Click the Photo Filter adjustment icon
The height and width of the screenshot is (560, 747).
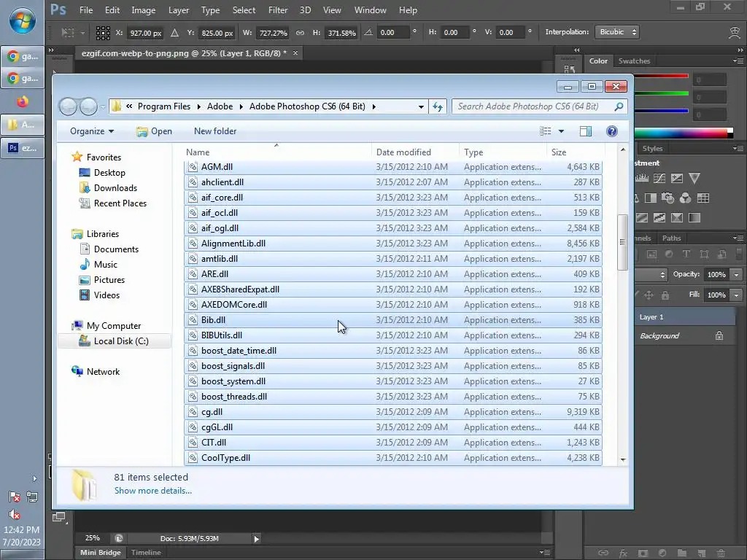(668, 198)
